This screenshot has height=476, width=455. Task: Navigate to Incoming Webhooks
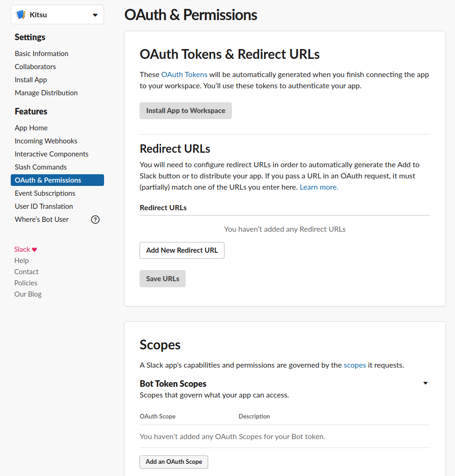point(46,141)
